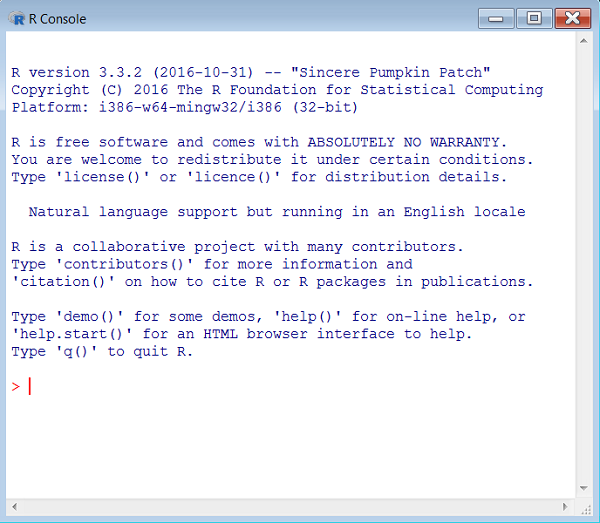This screenshot has width=600, height=523.
Task: Click the "Type 'license()'" line
Action: pos(259,177)
